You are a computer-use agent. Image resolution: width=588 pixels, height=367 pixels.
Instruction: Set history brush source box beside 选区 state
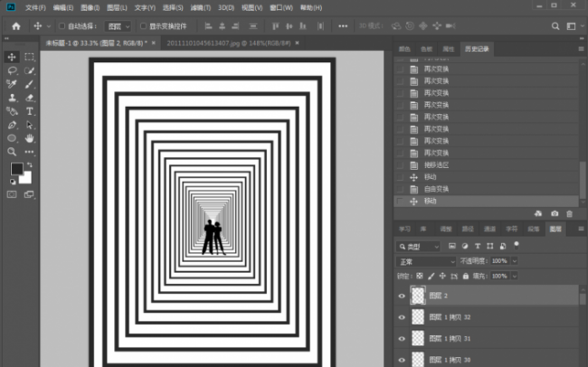400,165
